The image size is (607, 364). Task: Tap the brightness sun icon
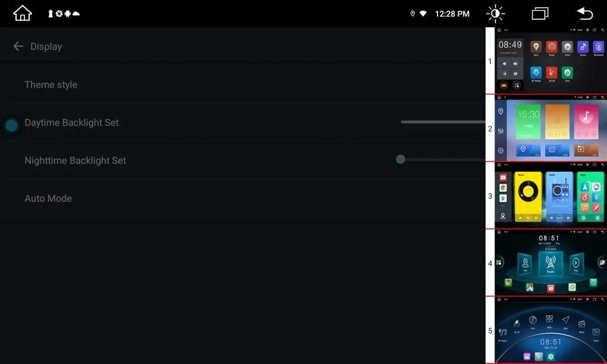tap(495, 14)
